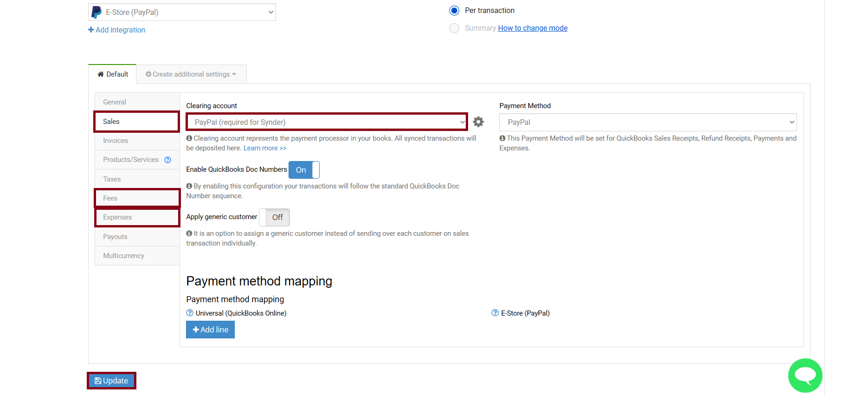Select Per transaction radio button
The height and width of the screenshot is (395, 868).
point(454,11)
